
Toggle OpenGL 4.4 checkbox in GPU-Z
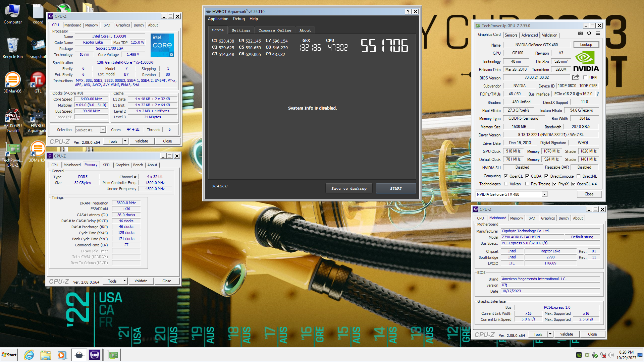573,184
